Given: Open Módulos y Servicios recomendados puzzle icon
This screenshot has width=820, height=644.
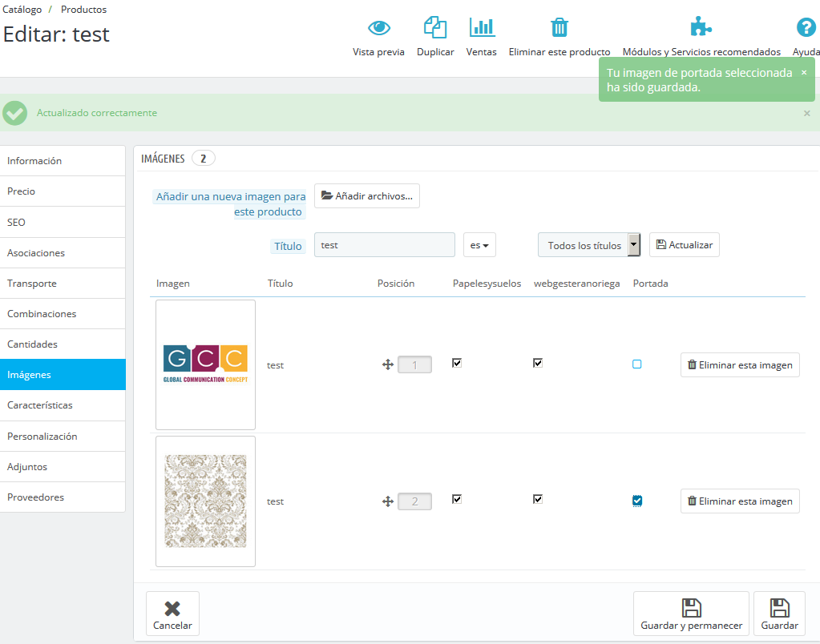Looking at the screenshot, I should (x=701, y=26).
